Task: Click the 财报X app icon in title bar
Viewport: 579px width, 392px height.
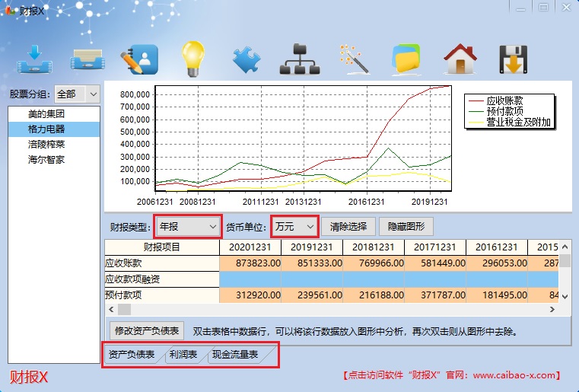Action: 10,11
